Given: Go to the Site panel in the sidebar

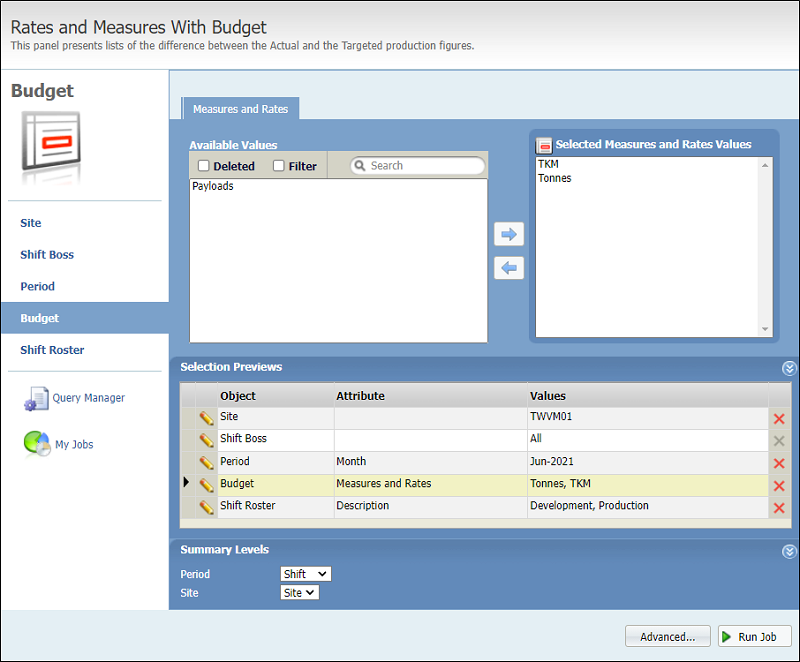Looking at the screenshot, I should click(31, 223).
